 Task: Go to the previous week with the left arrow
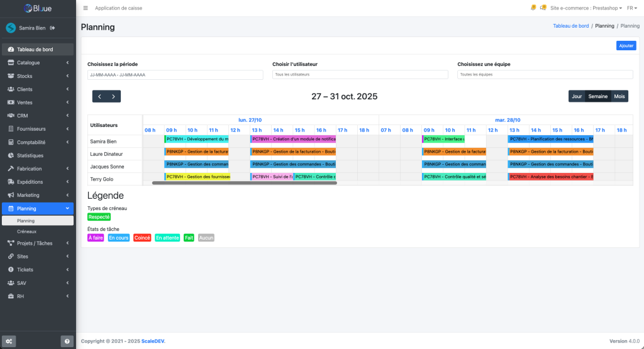(x=99, y=96)
